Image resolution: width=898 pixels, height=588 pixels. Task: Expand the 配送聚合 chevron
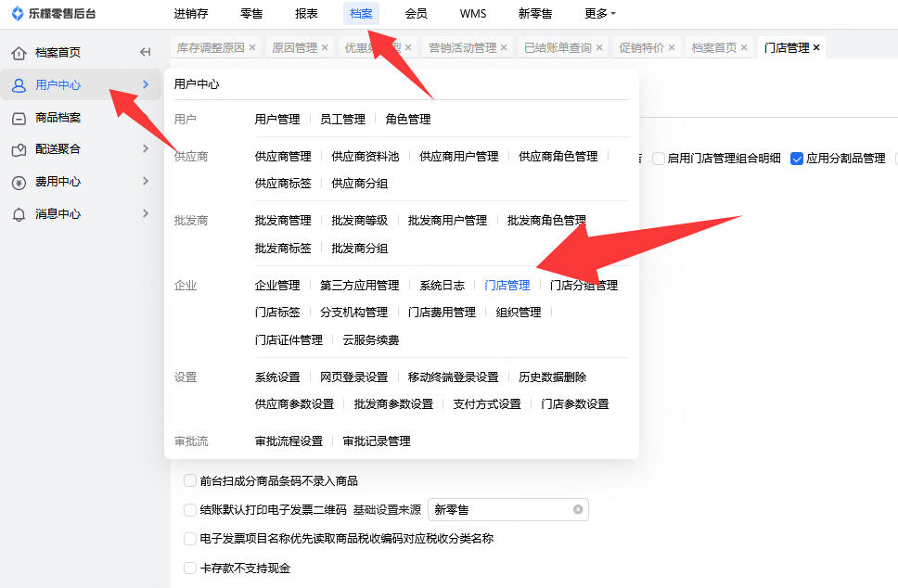[x=146, y=149]
